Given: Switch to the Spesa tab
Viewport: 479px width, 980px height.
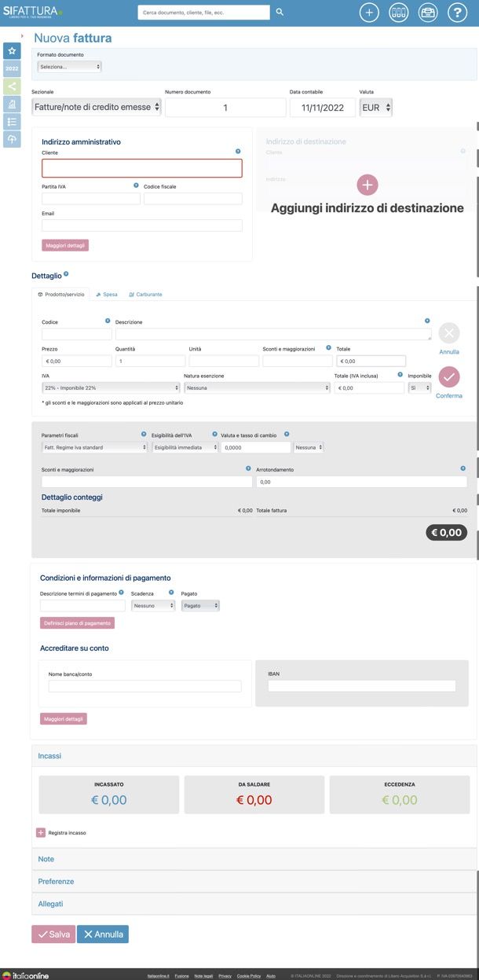Looking at the screenshot, I should click(x=107, y=295).
